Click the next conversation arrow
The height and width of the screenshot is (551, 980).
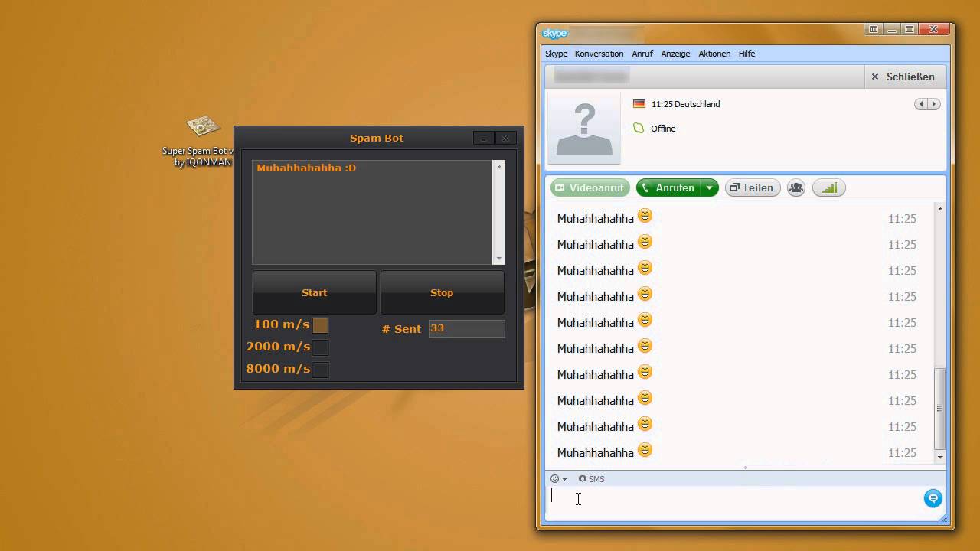point(933,104)
